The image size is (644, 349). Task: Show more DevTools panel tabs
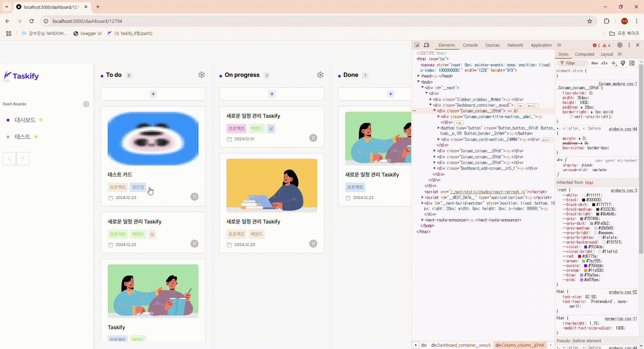pyautogui.click(x=559, y=45)
